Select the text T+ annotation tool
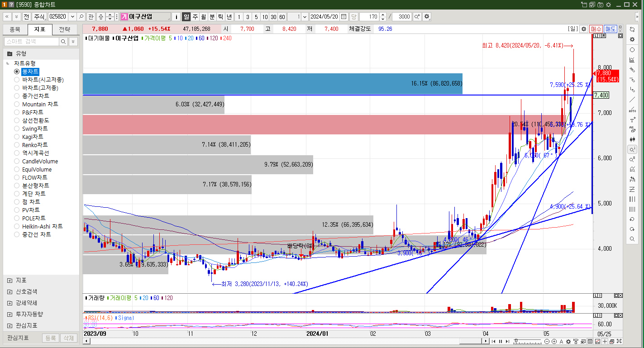644x348 pixels. pos(632,120)
